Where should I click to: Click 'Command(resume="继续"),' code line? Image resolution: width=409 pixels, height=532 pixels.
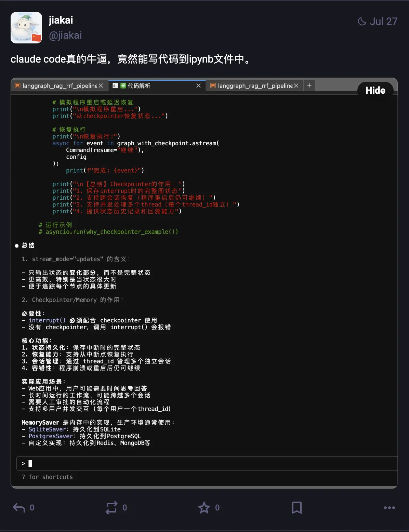point(105,150)
